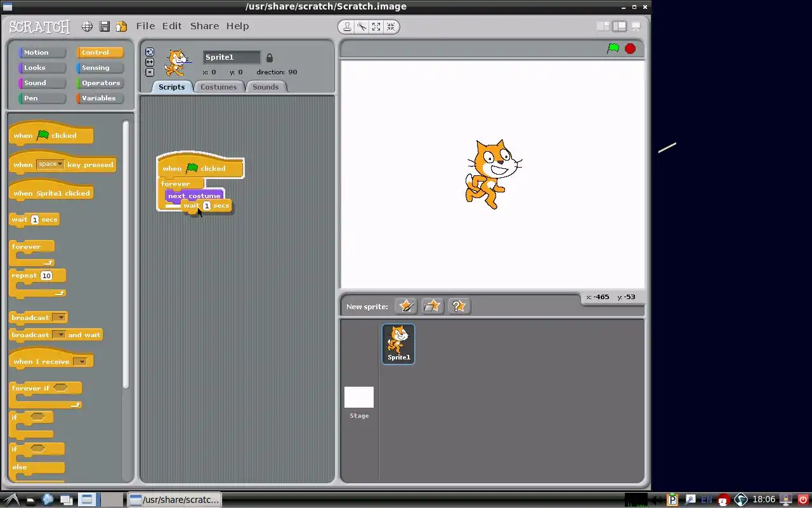Click the blocks palette vertical scrollbar
Viewport: 812px width, 508px height.
[126, 254]
